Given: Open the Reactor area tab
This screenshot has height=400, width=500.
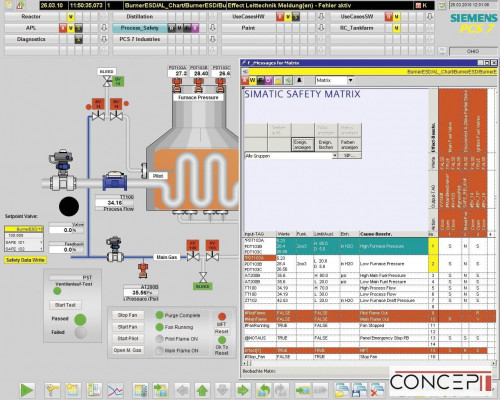Looking at the screenshot, I should pyautogui.click(x=31, y=16).
